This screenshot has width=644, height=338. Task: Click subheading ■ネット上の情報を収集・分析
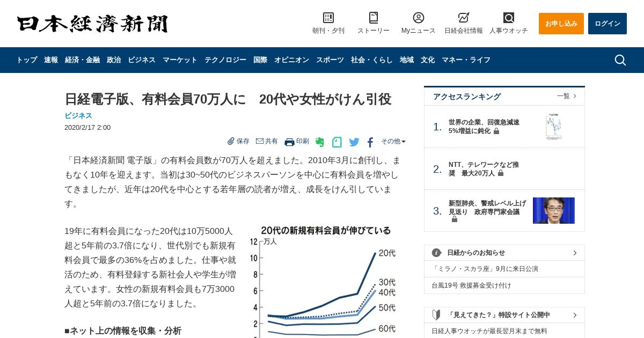123,331
